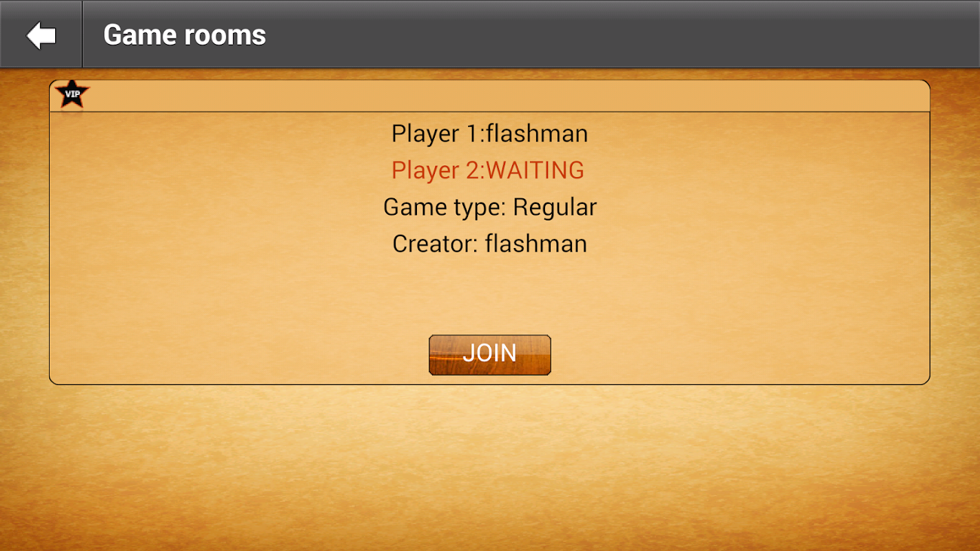The image size is (980, 551).
Task: Click the red "Player 2" label
Action: point(435,170)
